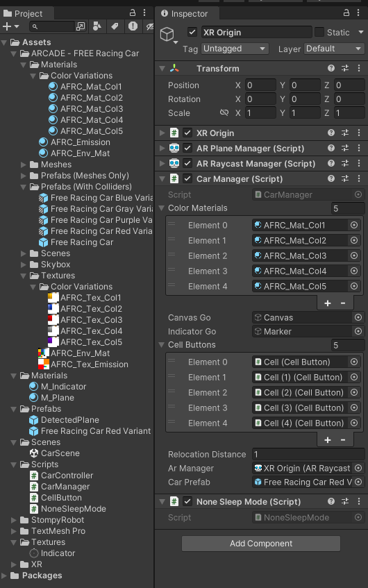Expand the Skybox folder

23,264
